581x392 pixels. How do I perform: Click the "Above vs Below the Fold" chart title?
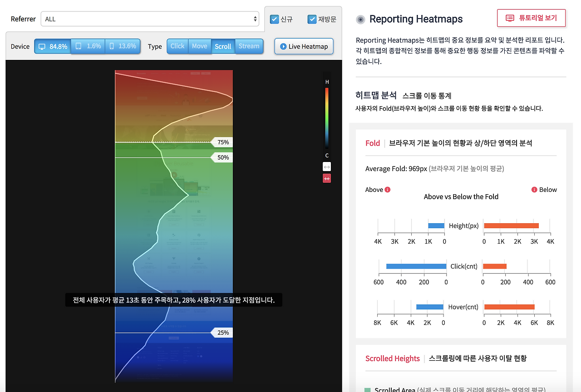pos(461,196)
